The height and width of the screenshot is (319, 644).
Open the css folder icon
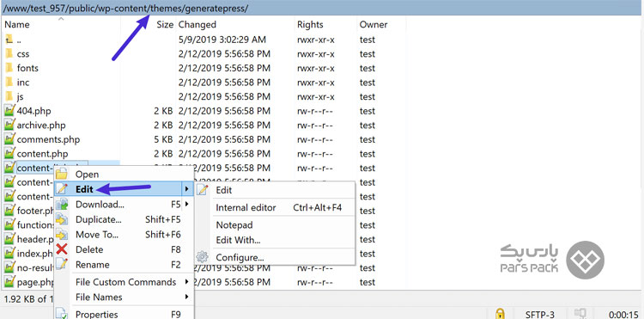coord(9,54)
